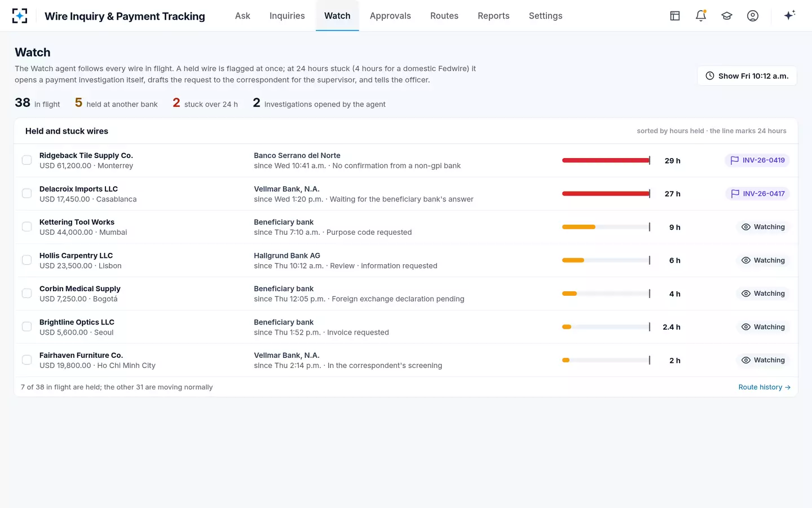Click Watching badge for Brightline Optics LLC
812x508 pixels.
[x=763, y=327]
